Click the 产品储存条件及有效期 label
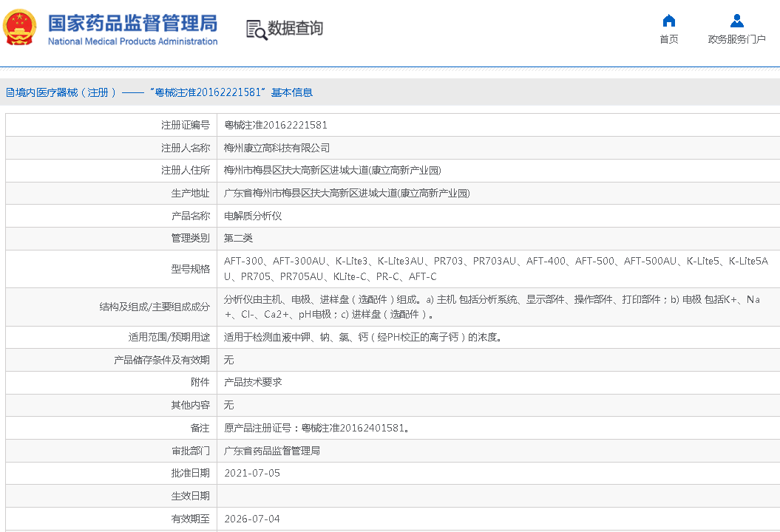This screenshot has width=780, height=532. tap(162, 360)
